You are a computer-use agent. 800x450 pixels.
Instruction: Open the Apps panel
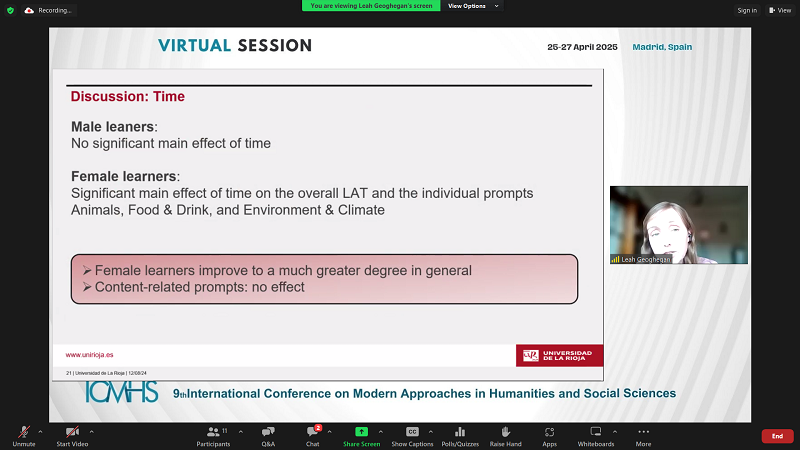coord(550,435)
